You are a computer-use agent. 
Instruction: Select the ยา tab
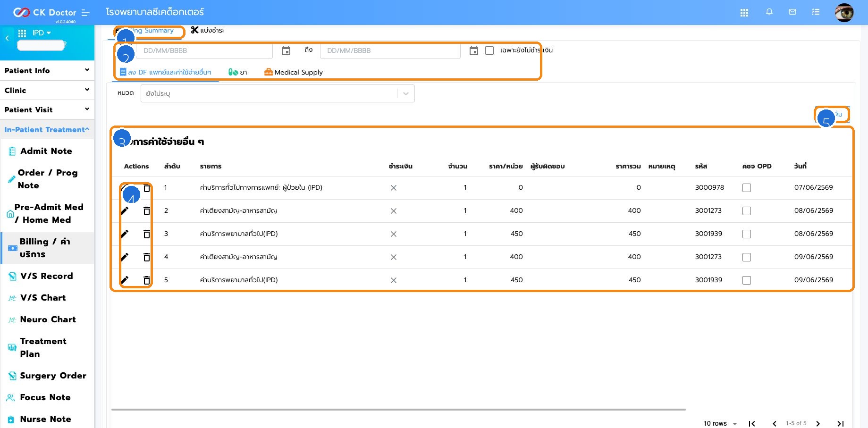pos(238,72)
